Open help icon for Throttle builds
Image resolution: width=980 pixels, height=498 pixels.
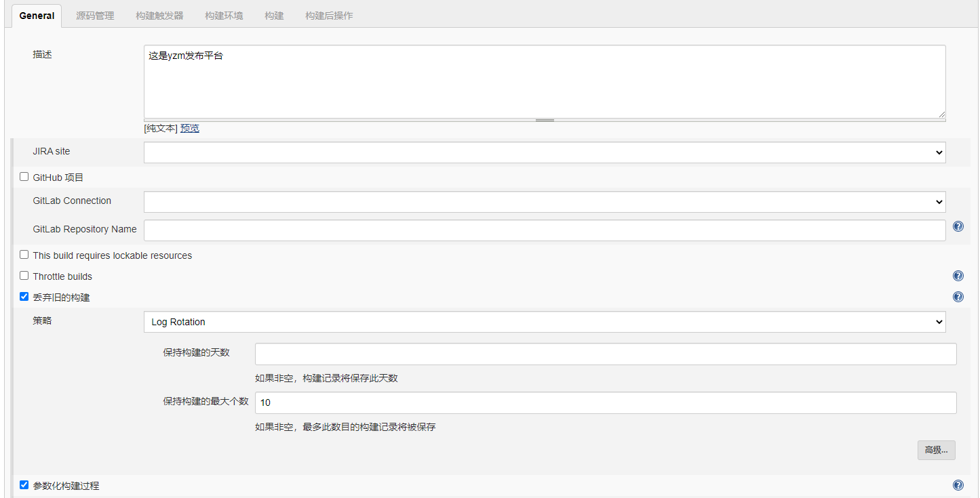tap(958, 276)
